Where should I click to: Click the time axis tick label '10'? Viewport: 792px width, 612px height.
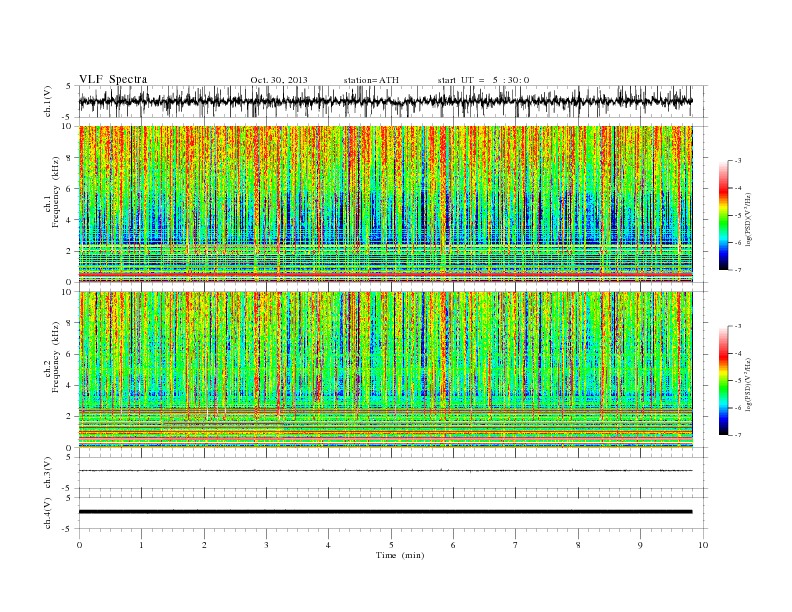pos(703,545)
